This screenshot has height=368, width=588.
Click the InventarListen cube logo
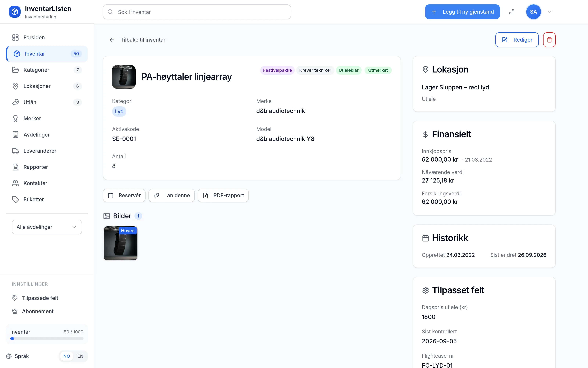(15, 12)
